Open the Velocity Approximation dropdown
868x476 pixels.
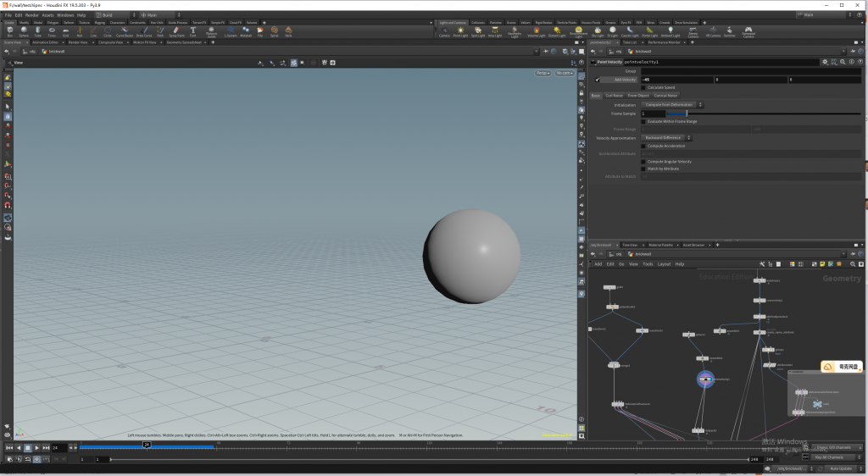point(666,138)
